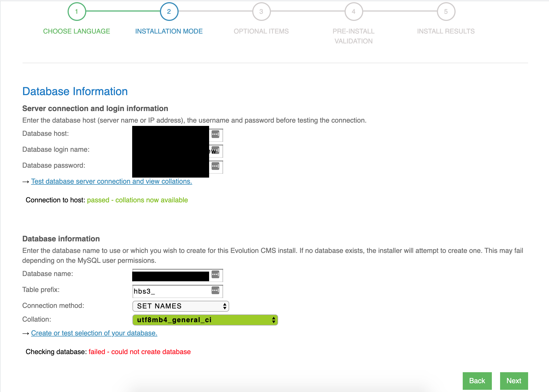
Task: Click the INSTALLATION MODE step label
Action: point(169,31)
